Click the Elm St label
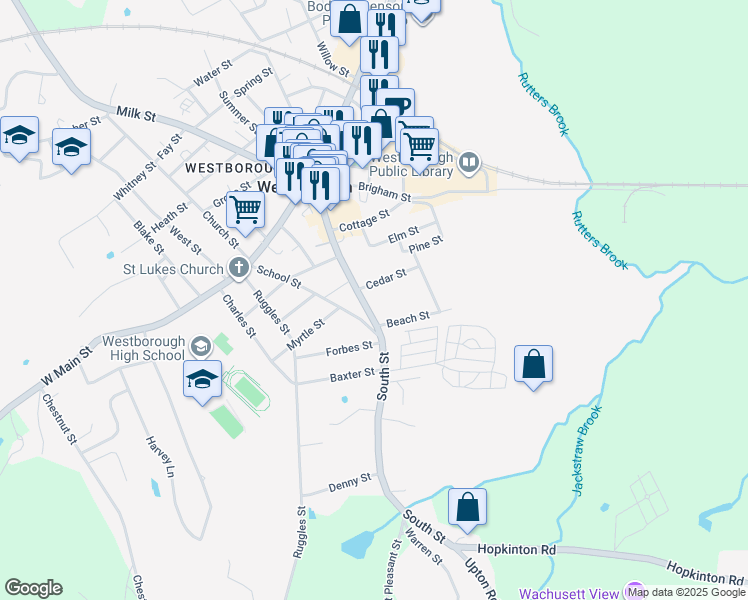748x600 pixels. 403,235
